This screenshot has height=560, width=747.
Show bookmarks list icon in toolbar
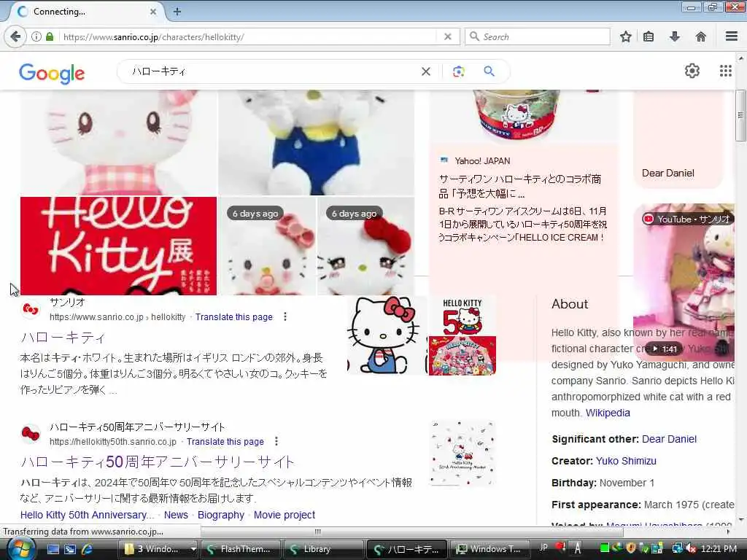pos(649,36)
